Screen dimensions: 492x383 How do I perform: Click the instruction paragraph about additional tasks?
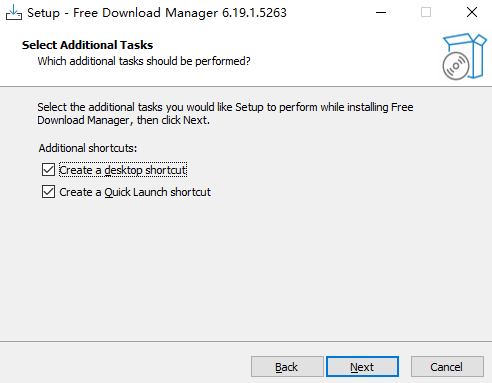tap(225, 114)
